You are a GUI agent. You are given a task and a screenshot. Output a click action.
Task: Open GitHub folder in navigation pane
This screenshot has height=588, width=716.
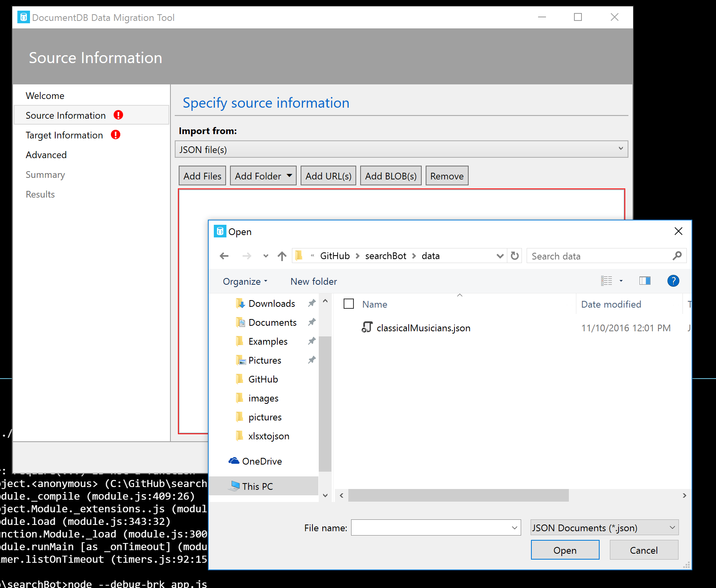[x=263, y=379]
